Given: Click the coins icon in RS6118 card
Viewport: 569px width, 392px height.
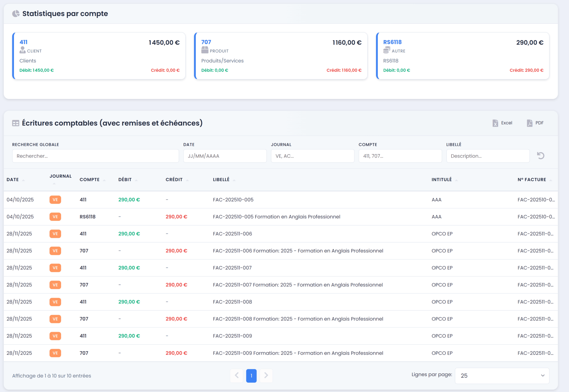Looking at the screenshot, I should (x=387, y=50).
